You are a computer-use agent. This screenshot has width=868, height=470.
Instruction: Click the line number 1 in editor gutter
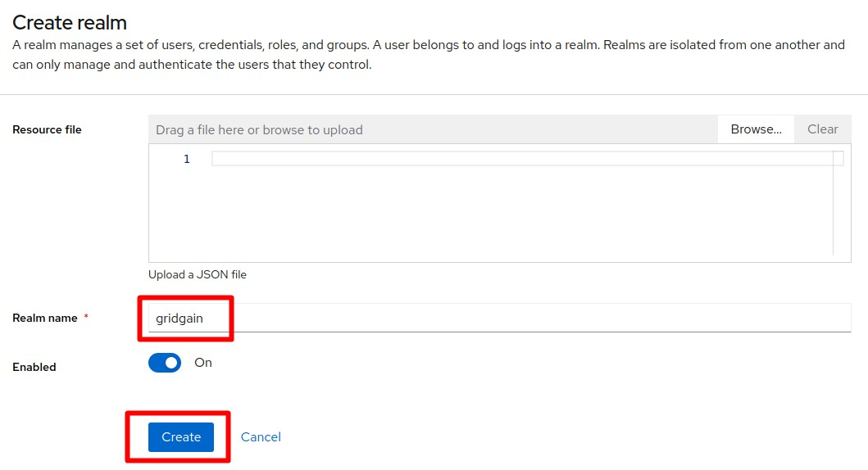187,159
